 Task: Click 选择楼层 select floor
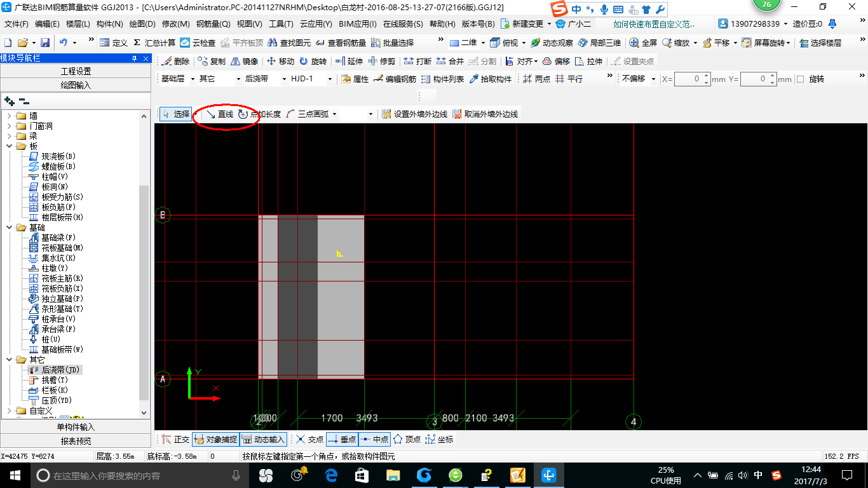click(x=820, y=43)
